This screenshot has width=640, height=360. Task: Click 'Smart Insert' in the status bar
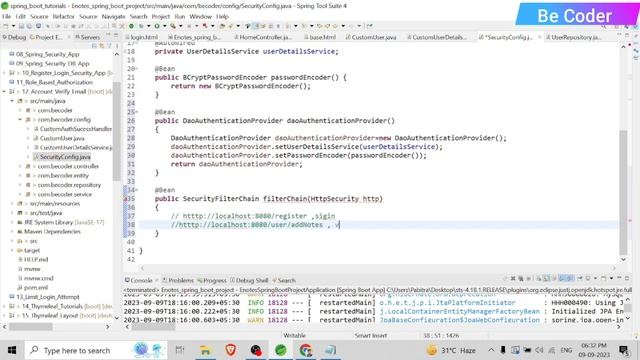(x=371, y=336)
